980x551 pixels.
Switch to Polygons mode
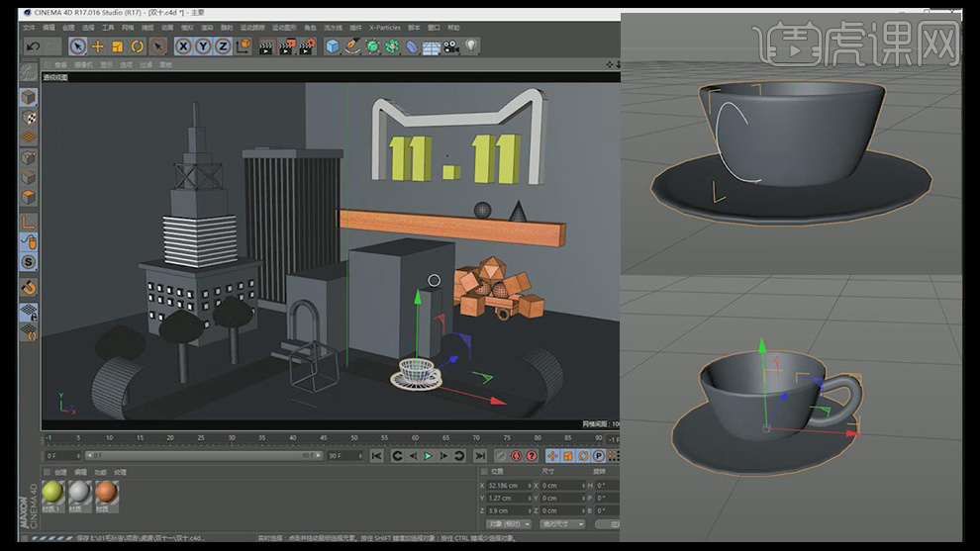click(28, 198)
